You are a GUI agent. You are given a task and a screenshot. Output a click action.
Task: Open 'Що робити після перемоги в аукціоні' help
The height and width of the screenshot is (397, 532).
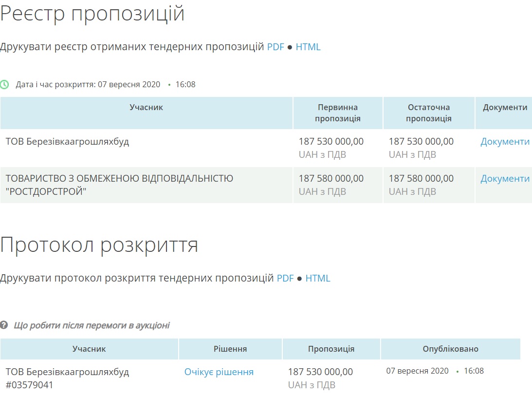92,325
